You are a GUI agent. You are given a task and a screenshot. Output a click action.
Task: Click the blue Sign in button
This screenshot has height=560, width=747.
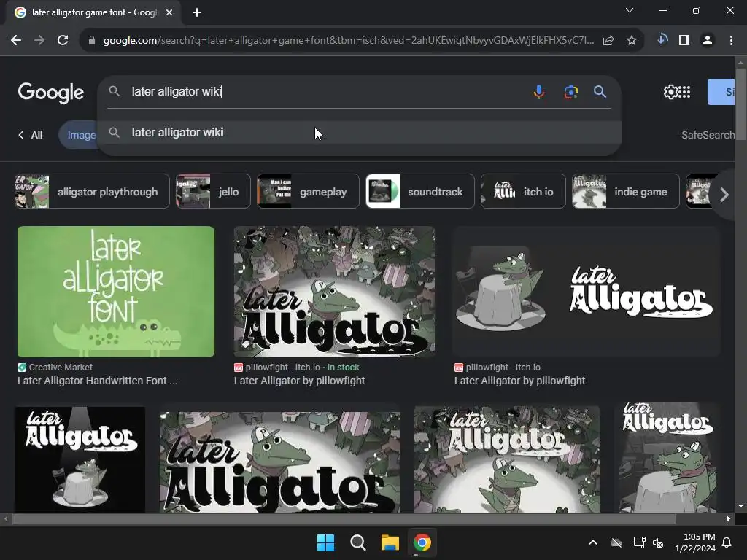coord(721,91)
